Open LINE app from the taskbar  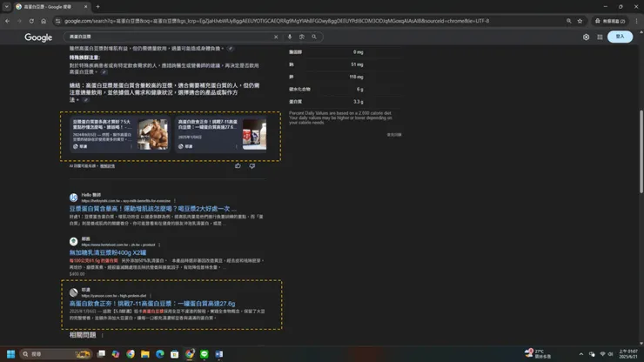click(x=205, y=354)
